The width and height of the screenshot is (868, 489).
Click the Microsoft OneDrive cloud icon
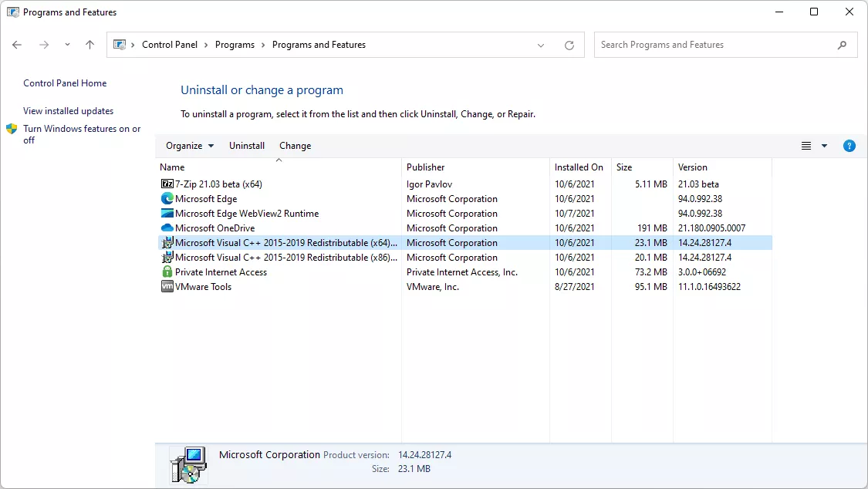point(167,228)
